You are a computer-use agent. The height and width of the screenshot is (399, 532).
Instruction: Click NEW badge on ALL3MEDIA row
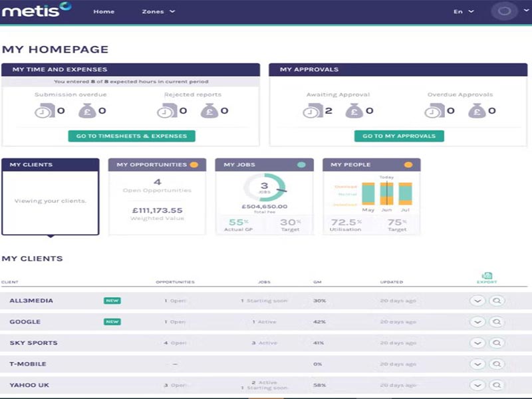[x=112, y=301]
